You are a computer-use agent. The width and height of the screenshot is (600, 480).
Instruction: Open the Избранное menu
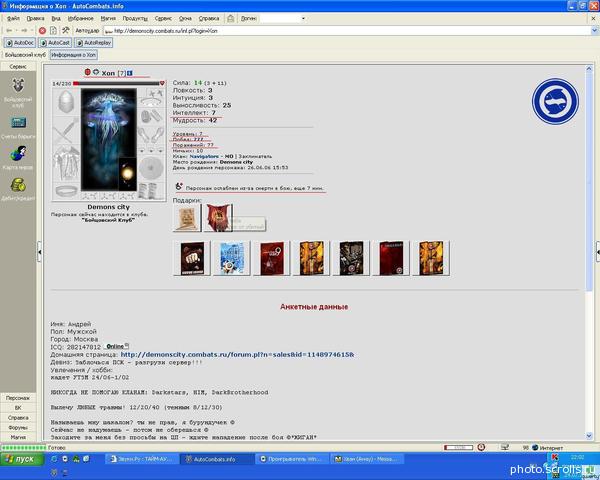click(80, 18)
